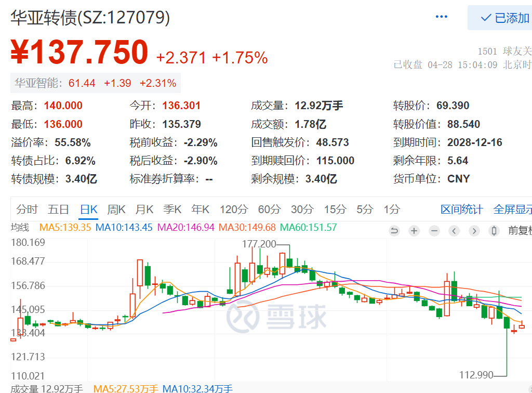Screen dimensions: 532x393
Task: Click the 转股价 value 69.390
Action: pyautogui.click(x=453, y=106)
